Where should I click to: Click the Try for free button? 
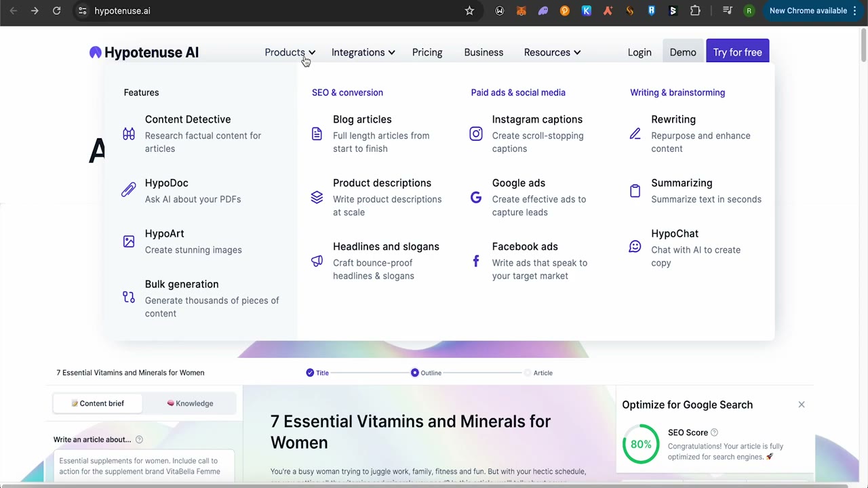(738, 52)
